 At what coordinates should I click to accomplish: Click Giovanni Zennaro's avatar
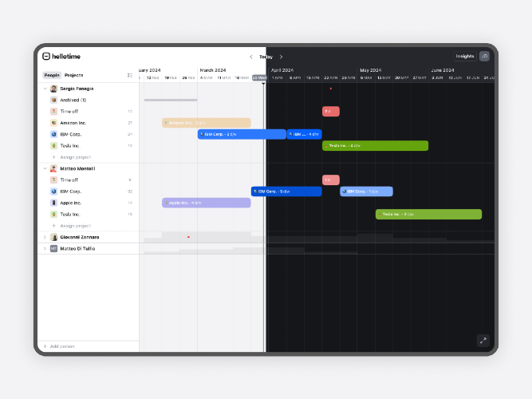click(x=53, y=237)
